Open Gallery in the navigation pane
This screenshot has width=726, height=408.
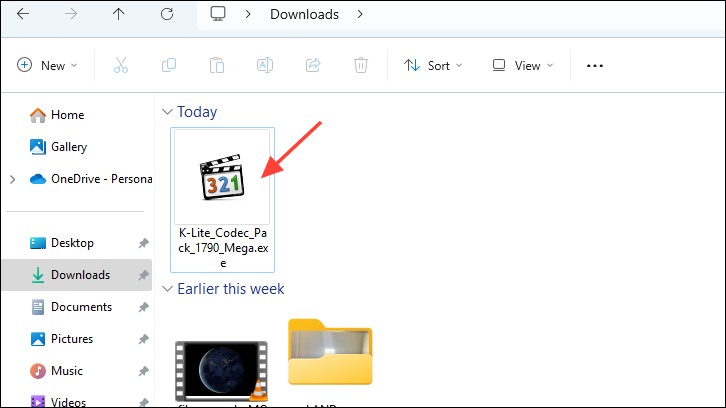tap(69, 147)
